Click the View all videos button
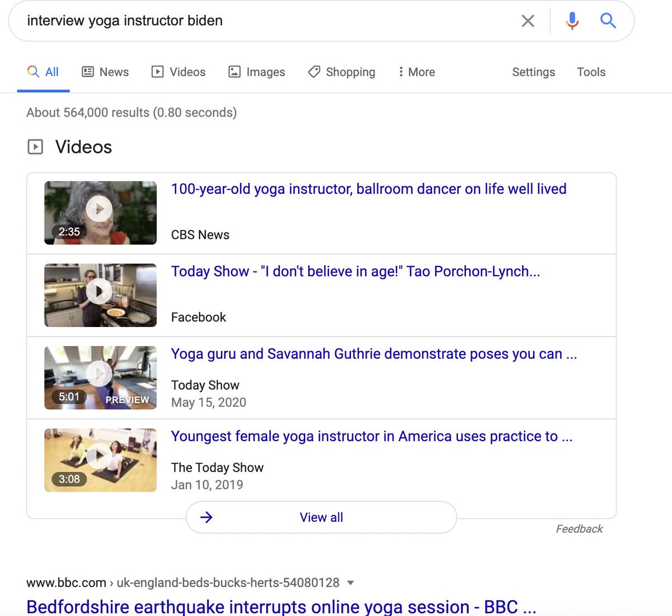 point(321,517)
